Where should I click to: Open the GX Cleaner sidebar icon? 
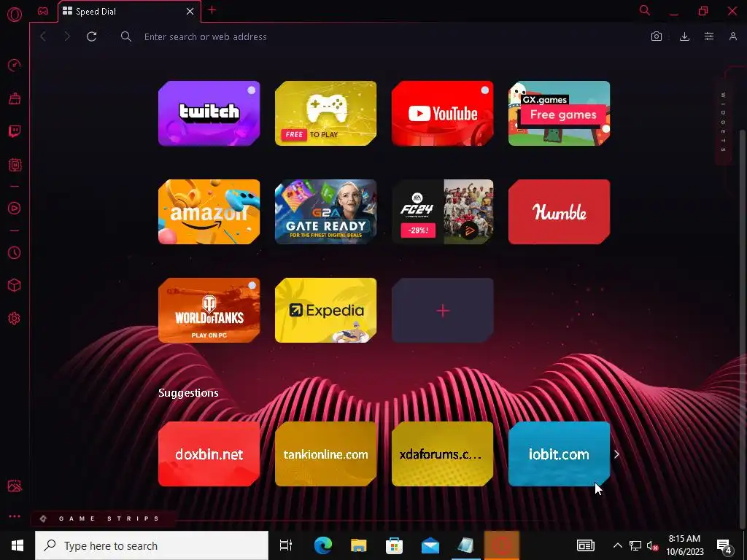(x=15, y=98)
